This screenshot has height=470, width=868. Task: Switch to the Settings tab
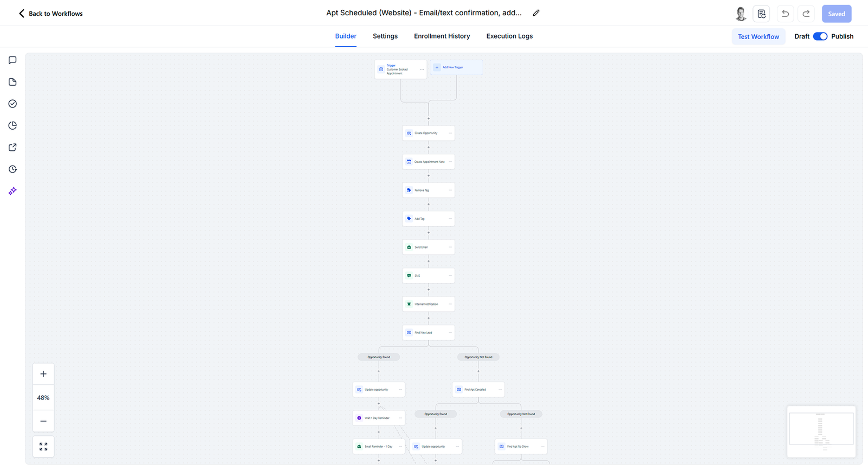[x=385, y=36]
